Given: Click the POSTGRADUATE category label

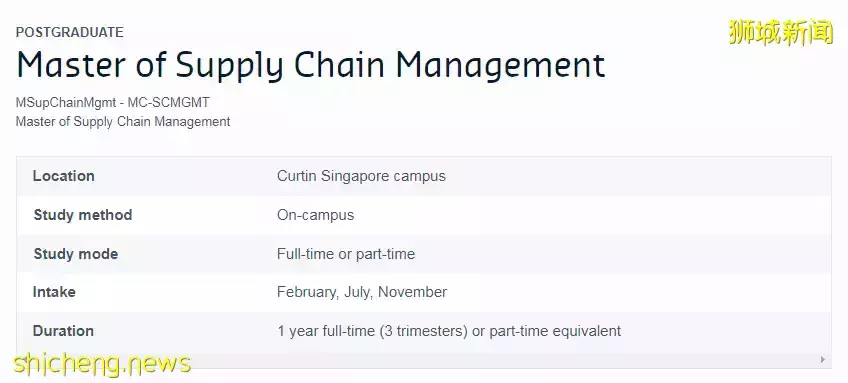Looking at the screenshot, I should pyautogui.click(x=70, y=32).
